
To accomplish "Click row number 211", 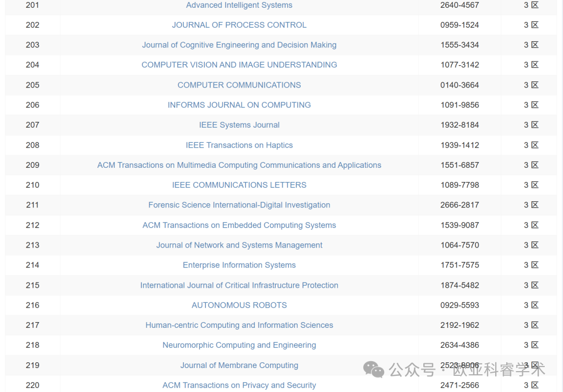I will tap(32, 205).
